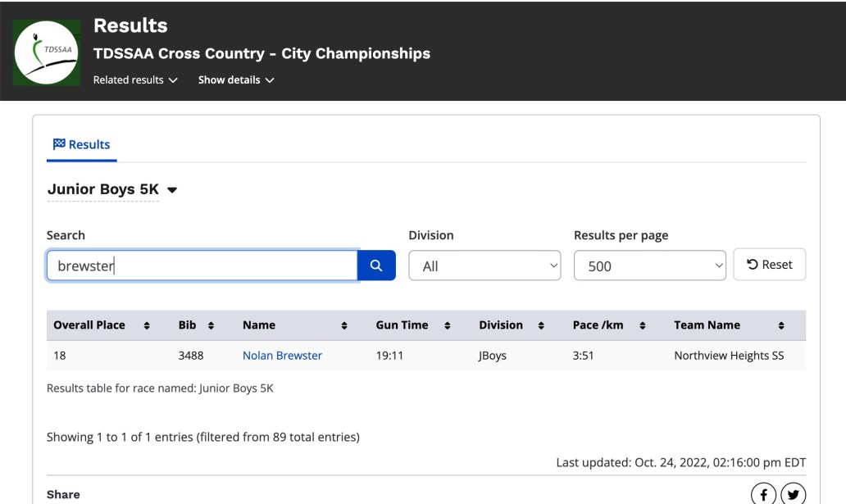Click the Reset button
The image size is (846, 504).
(x=770, y=265)
